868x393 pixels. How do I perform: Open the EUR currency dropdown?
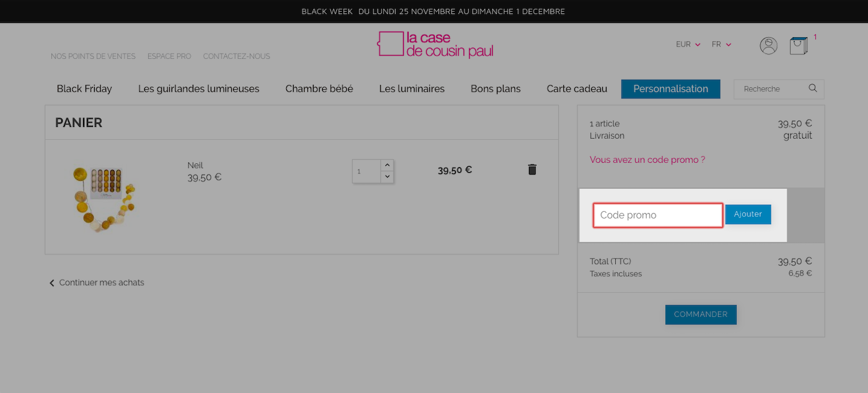688,45
